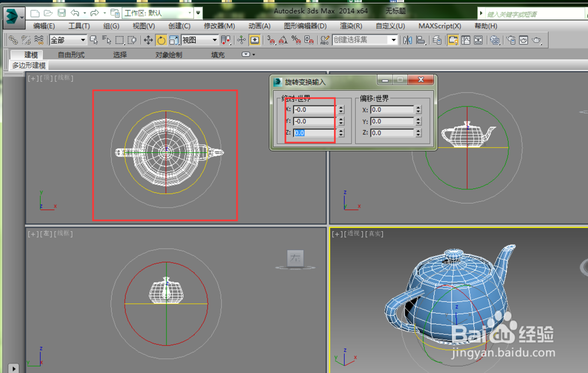
Task: Toggle Spinner Snap button
Action: (x=309, y=40)
